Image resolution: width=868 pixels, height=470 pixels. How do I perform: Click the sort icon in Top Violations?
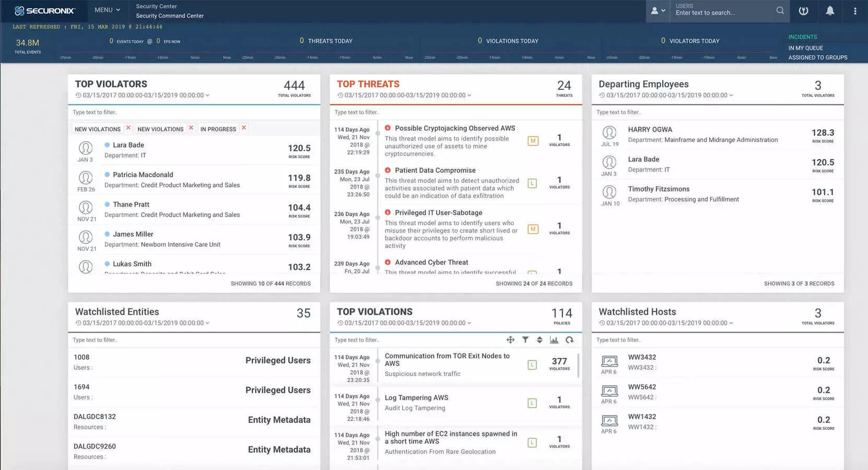pyautogui.click(x=539, y=340)
